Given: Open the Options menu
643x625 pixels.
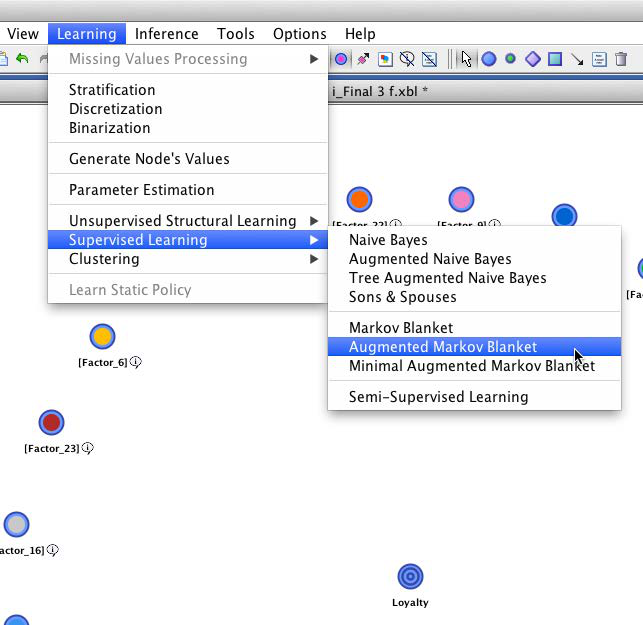Looking at the screenshot, I should pos(300,34).
